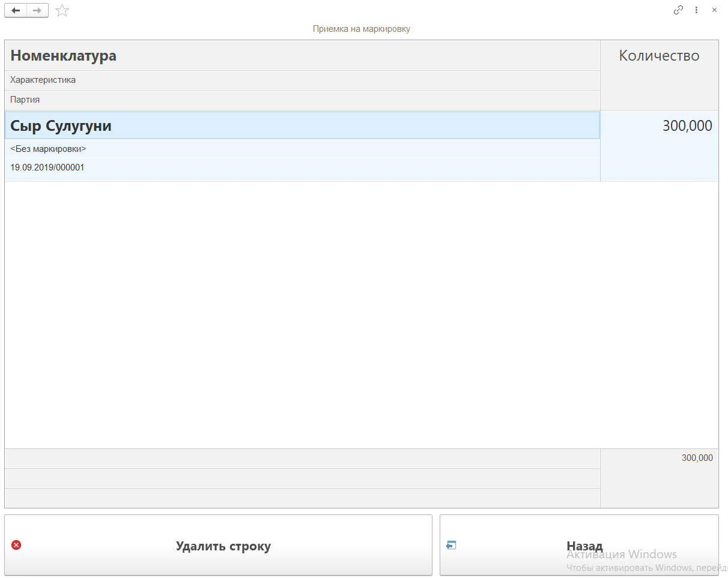728x578 pixels.
Task: Select the Сыр Сулугуни row
Action: (x=61, y=126)
